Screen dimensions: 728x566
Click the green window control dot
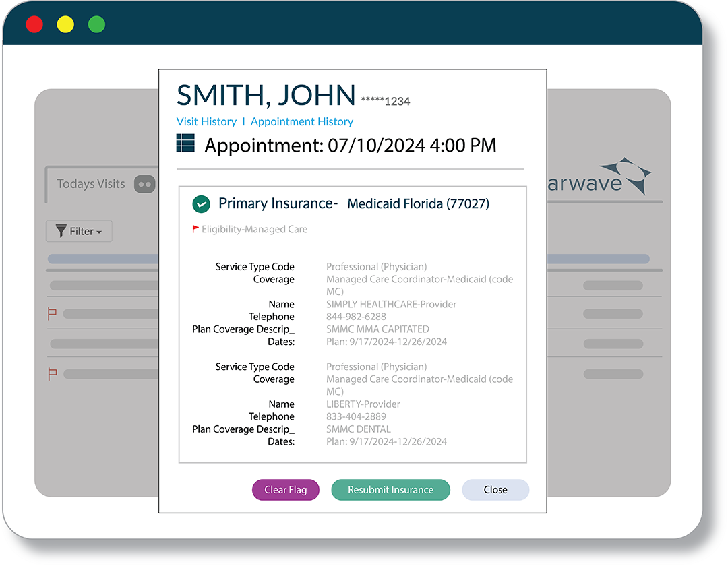(96, 25)
